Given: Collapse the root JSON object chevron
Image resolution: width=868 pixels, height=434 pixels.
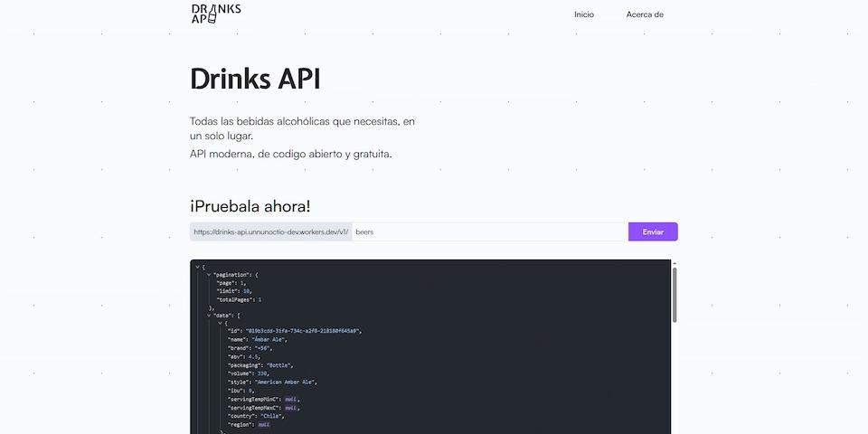Looking at the screenshot, I should point(198,267).
